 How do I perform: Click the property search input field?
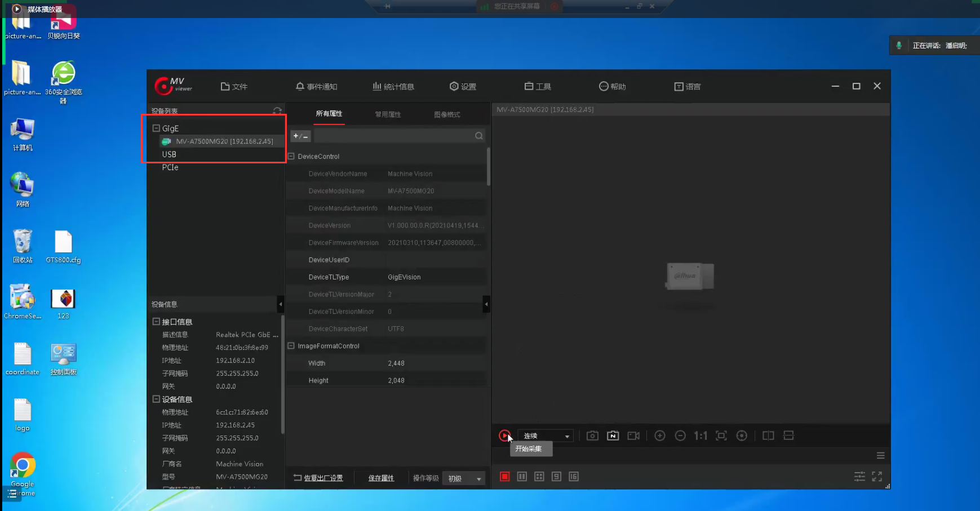click(394, 136)
